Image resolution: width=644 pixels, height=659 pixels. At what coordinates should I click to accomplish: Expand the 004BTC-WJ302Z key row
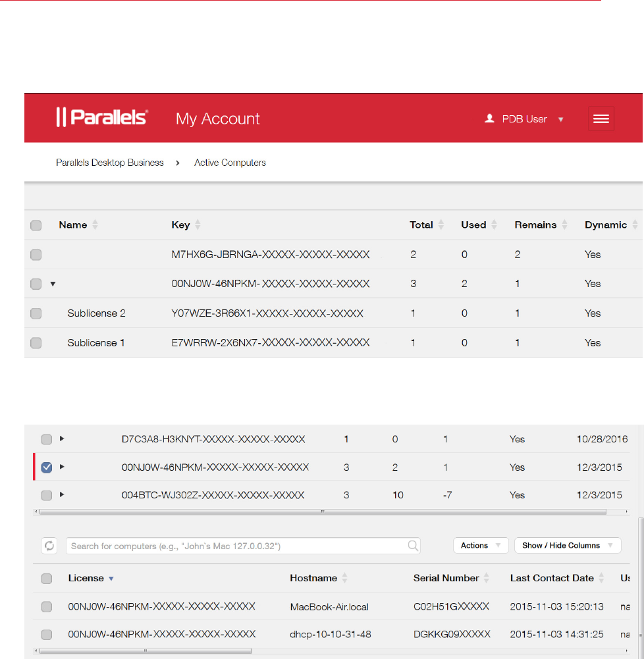click(62, 494)
